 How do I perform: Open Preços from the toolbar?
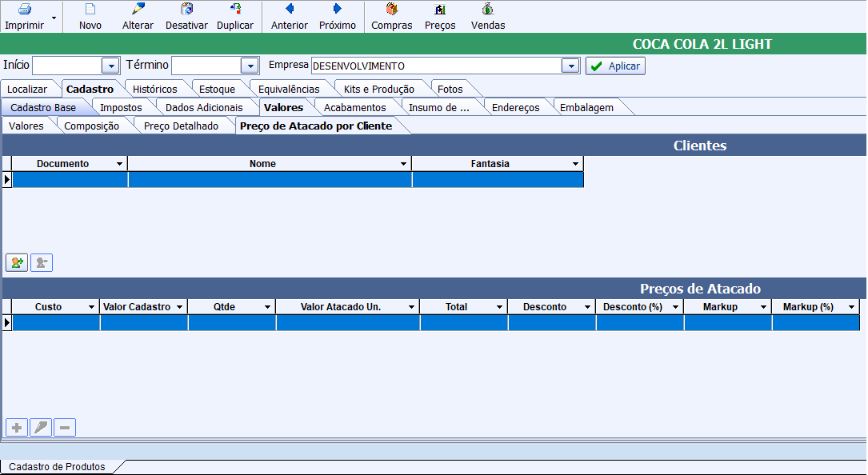pos(440,10)
